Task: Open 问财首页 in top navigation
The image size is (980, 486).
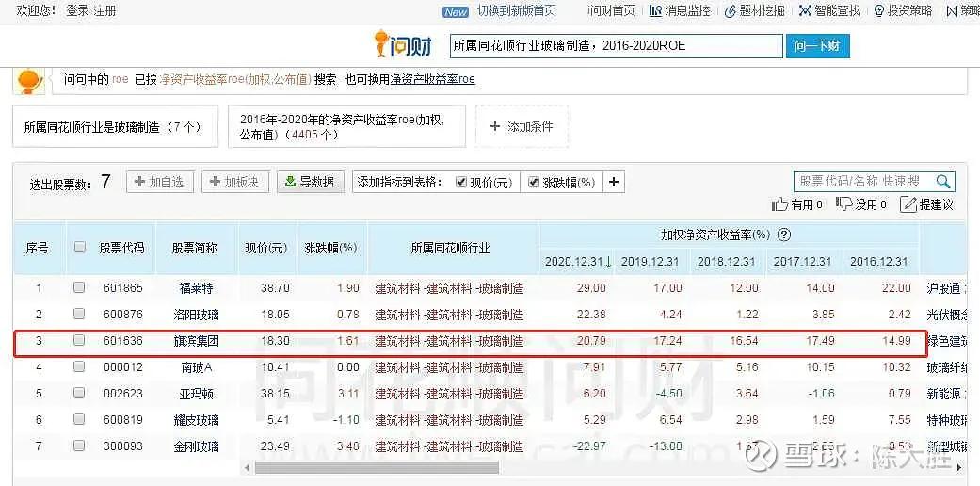Action: [x=611, y=10]
